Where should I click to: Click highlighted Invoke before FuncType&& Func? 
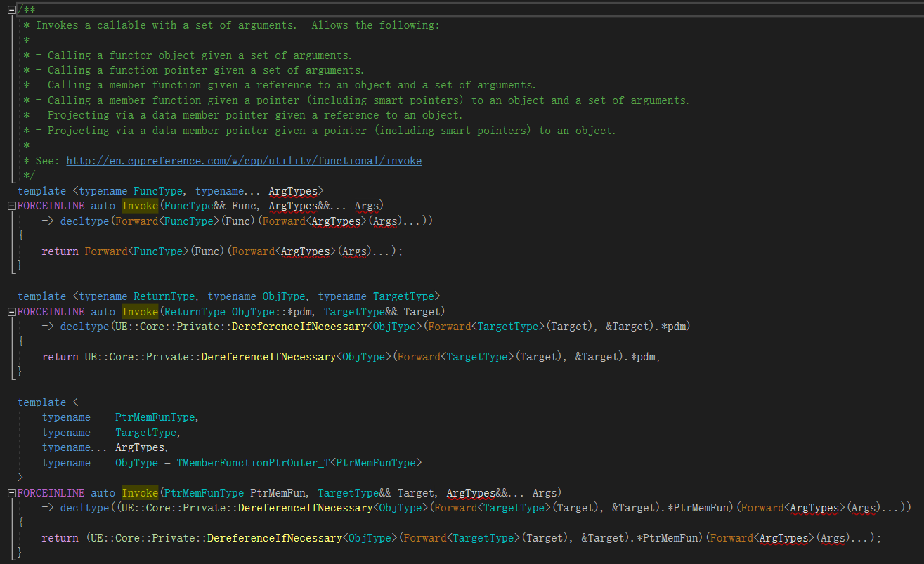pyautogui.click(x=140, y=206)
